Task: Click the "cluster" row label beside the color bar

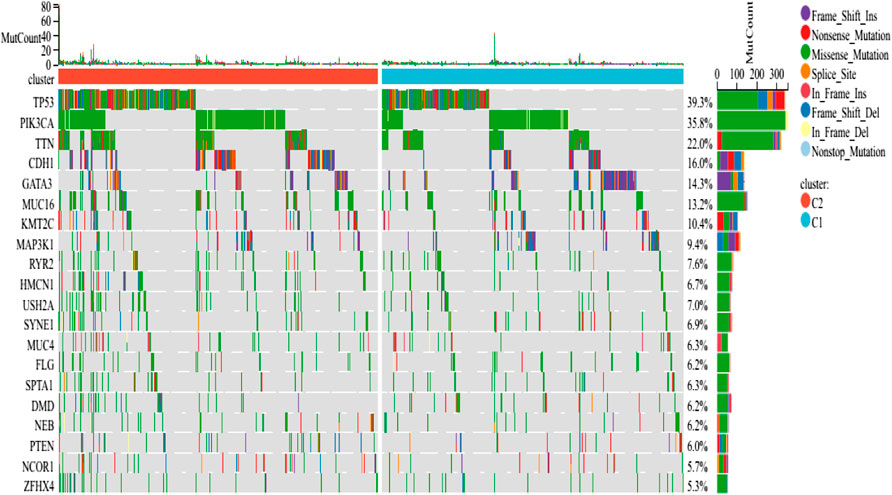Action: pos(41,79)
